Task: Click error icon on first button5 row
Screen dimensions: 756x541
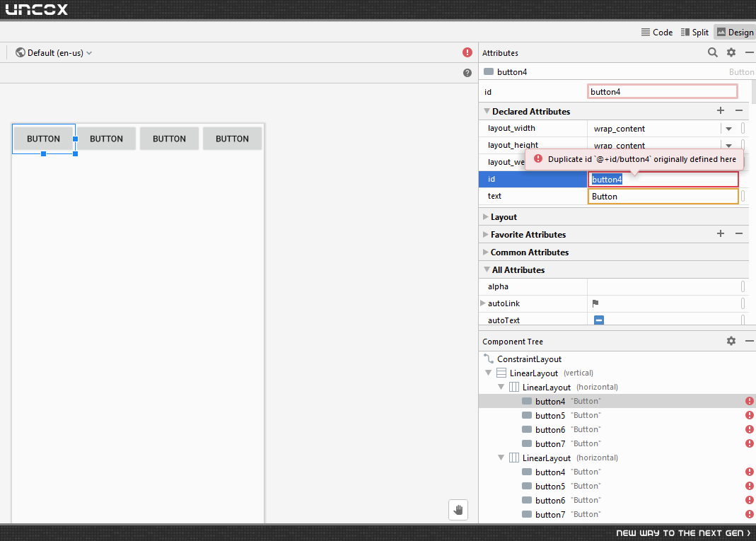Action: (x=749, y=415)
